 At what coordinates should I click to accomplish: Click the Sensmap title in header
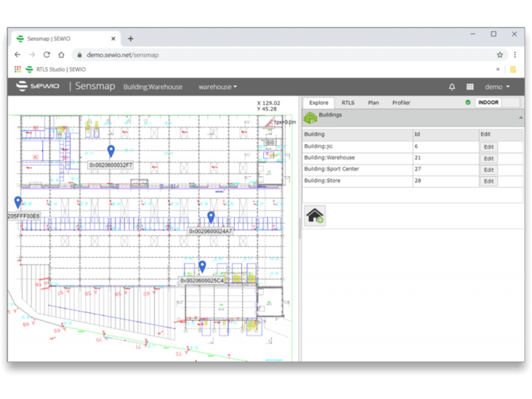pos(95,86)
